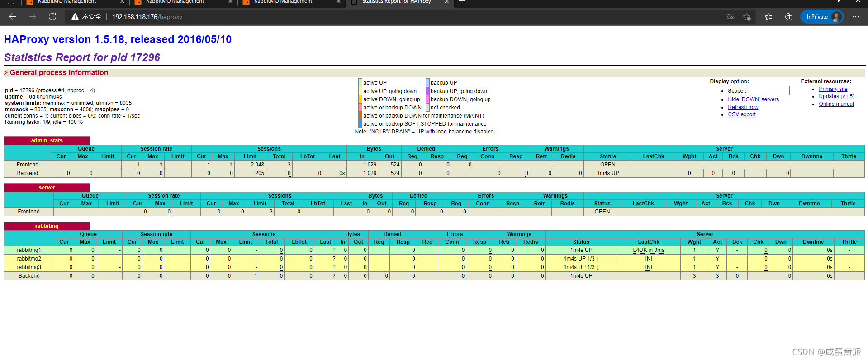Click 'L4OK in 0ms' LastChk value
868x360 pixels.
click(648, 250)
